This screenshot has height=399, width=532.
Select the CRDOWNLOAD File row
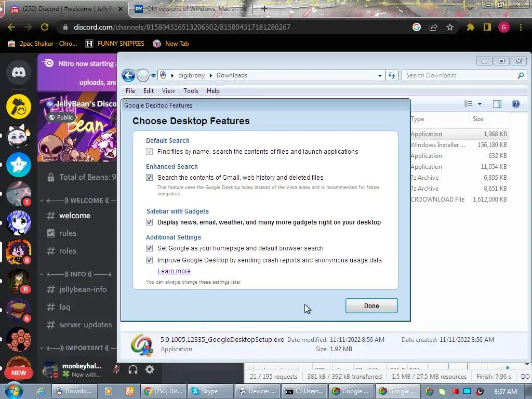(x=459, y=199)
